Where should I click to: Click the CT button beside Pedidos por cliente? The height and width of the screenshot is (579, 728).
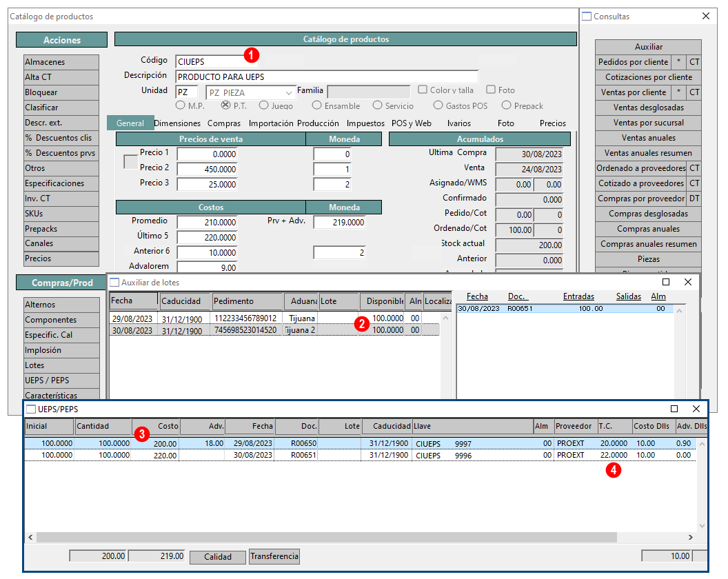(x=694, y=62)
